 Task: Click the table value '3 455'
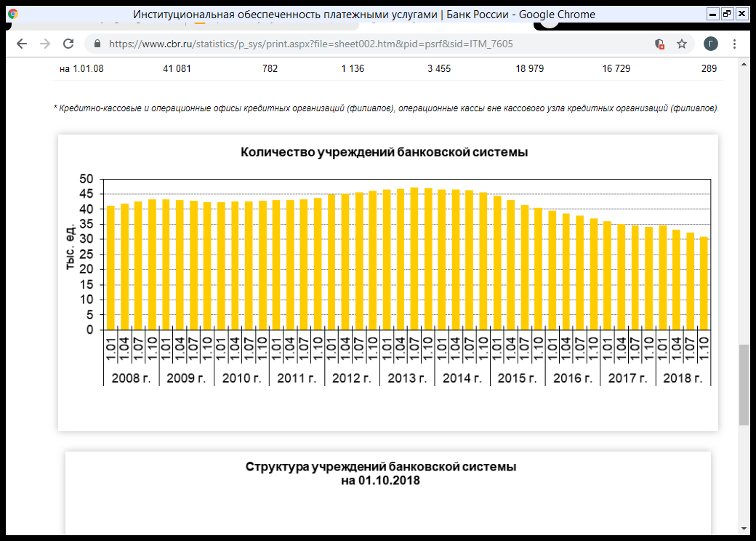coord(439,69)
